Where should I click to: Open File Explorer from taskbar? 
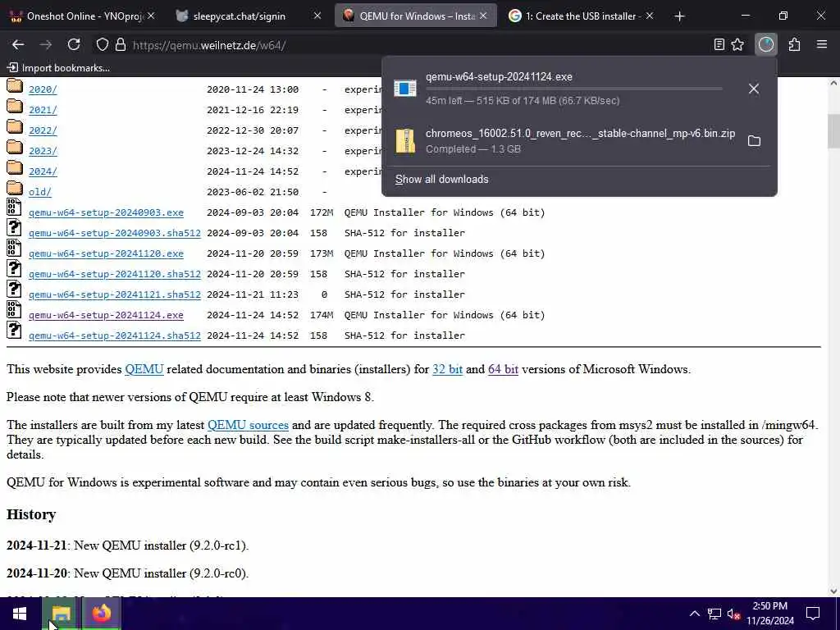(62, 614)
